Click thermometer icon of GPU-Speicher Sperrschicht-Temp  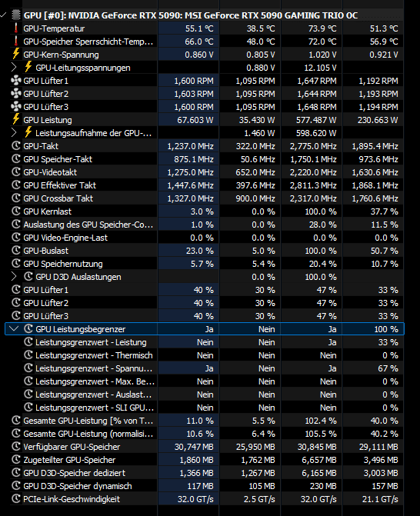coord(16,42)
